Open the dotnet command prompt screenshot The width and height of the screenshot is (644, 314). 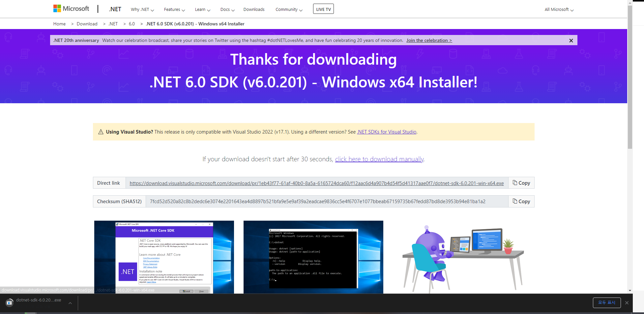pyautogui.click(x=313, y=257)
